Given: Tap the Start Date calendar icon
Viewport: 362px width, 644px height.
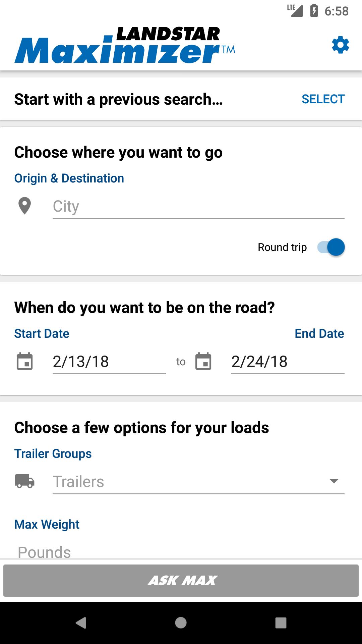Looking at the screenshot, I should pos(25,362).
